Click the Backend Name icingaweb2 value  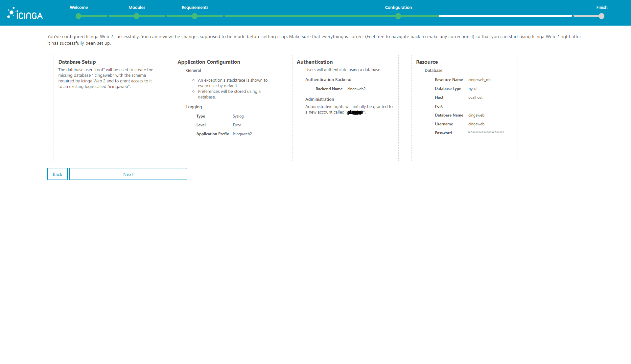coord(356,89)
